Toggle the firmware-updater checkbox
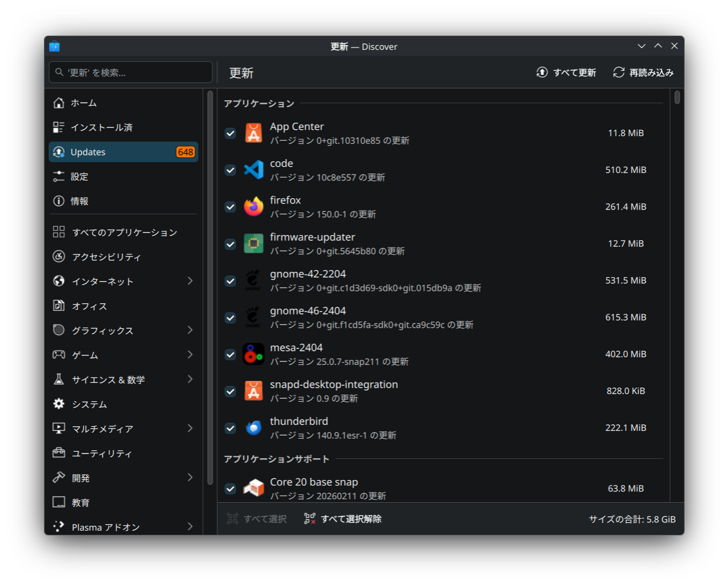 230,244
